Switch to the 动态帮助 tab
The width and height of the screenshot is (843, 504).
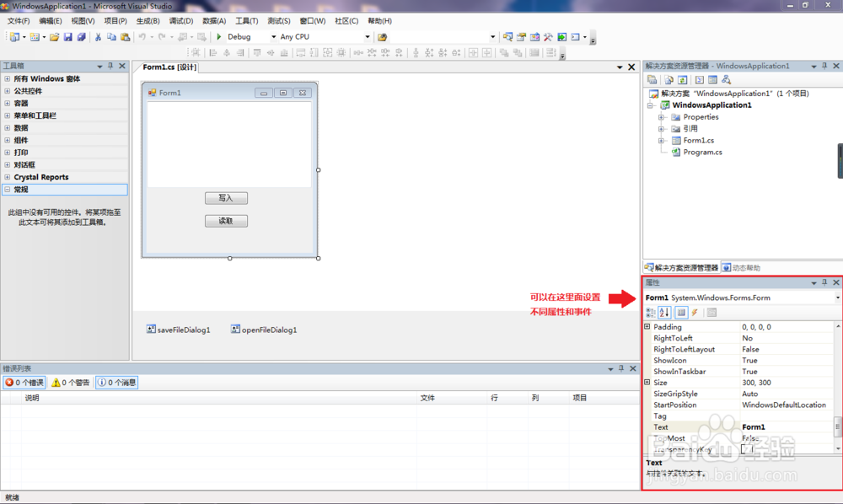tap(741, 267)
